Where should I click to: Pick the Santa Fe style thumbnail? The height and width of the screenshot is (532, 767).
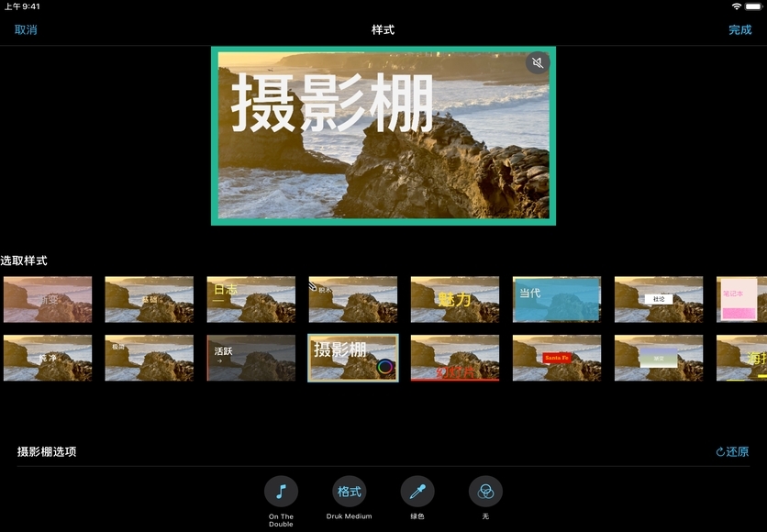coord(556,358)
